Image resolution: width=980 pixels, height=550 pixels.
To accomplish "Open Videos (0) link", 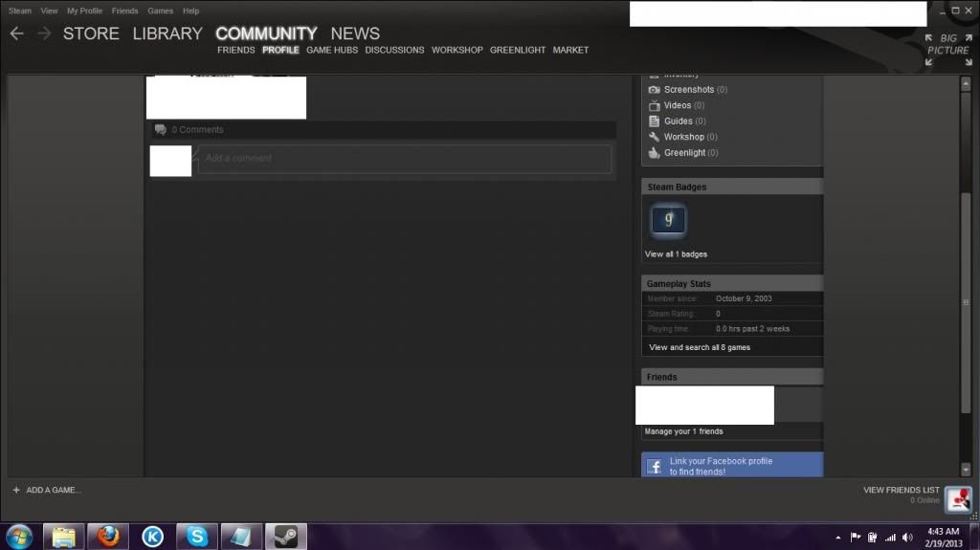I will click(683, 105).
